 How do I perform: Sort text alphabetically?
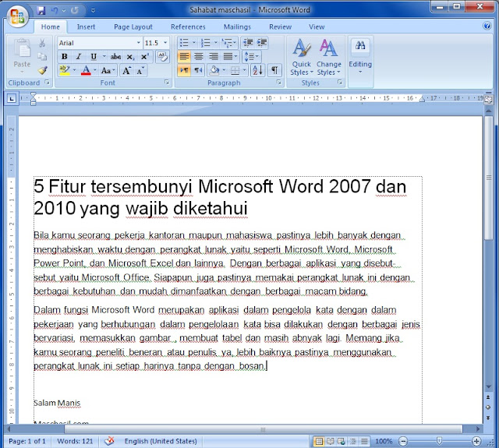(257, 70)
